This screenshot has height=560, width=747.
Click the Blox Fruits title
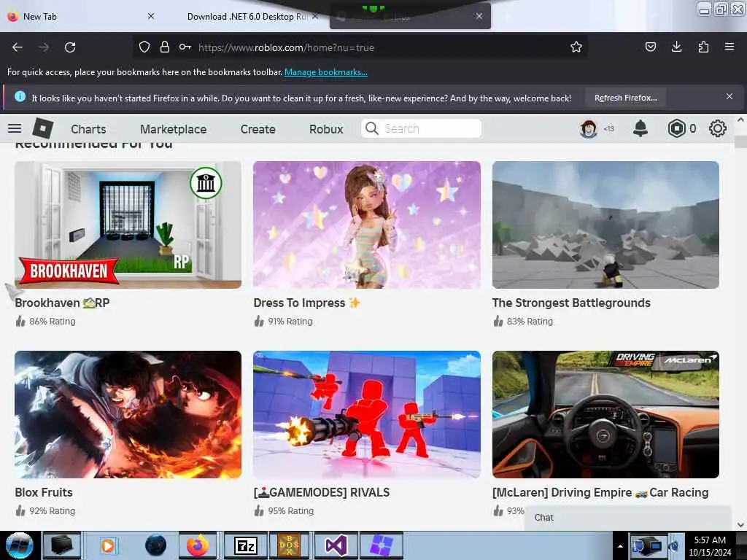click(44, 492)
